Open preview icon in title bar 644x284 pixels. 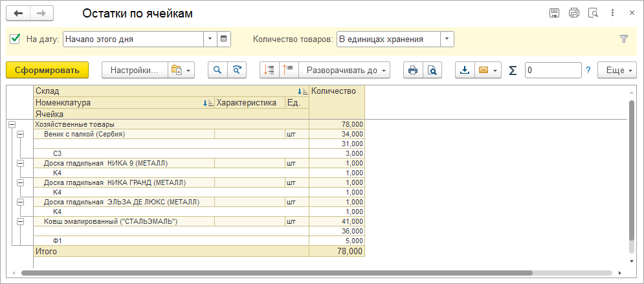pos(593,13)
